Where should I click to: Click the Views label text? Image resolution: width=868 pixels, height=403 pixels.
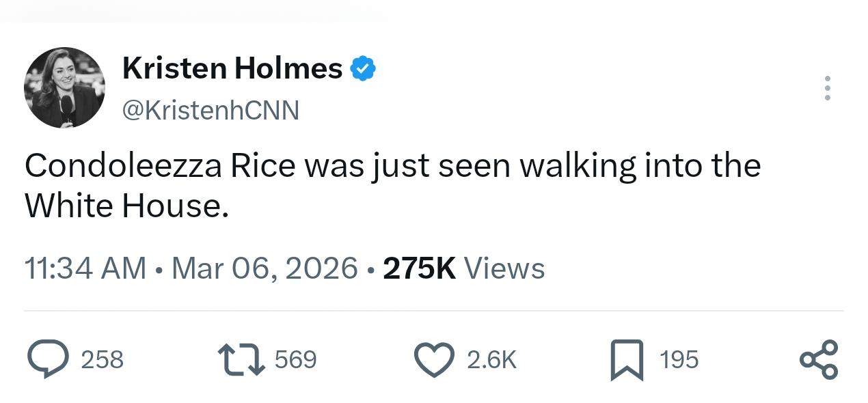tap(504, 268)
